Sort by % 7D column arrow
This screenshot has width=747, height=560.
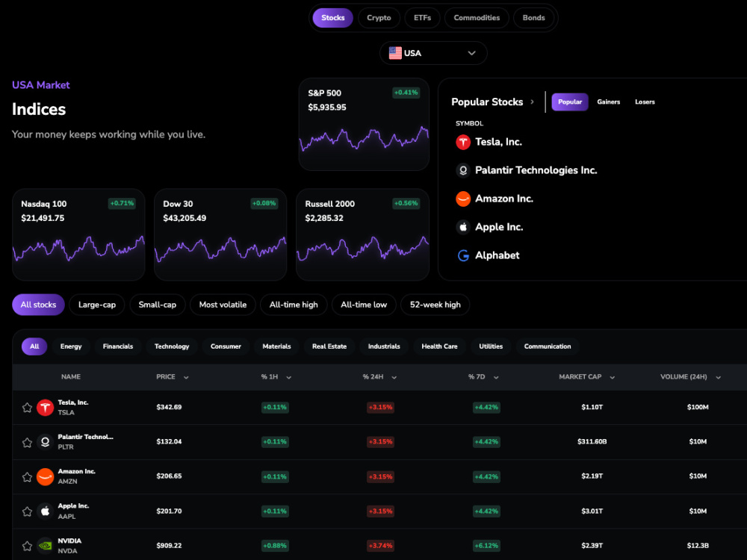point(496,377)
